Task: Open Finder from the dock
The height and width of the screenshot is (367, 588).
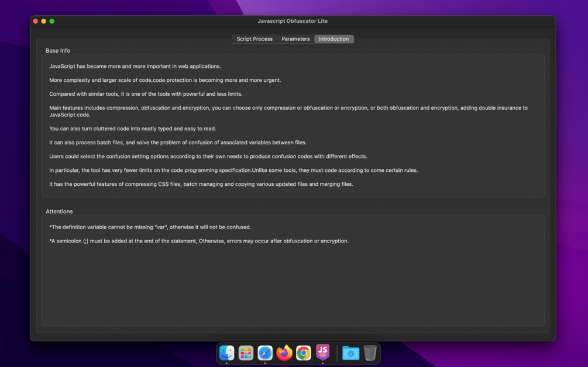Action: tap(227, 353)
